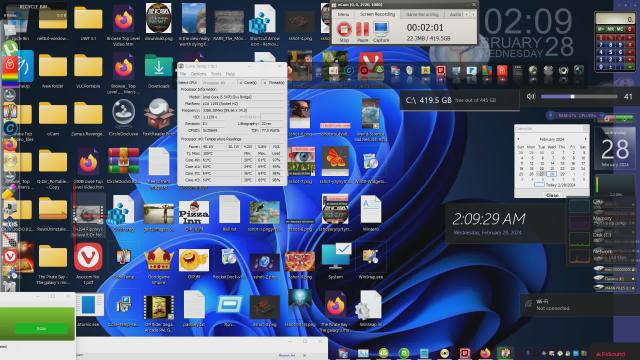Expand the Thread #0 selector in Core Temp
This screenshot has height=360, width=640.
273,82
